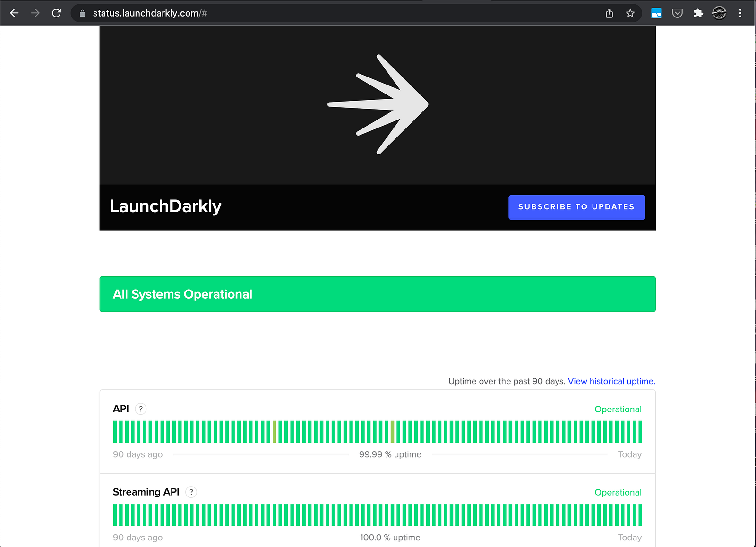
Task: Click the API Operational status label
Action: tap(618, 410)
